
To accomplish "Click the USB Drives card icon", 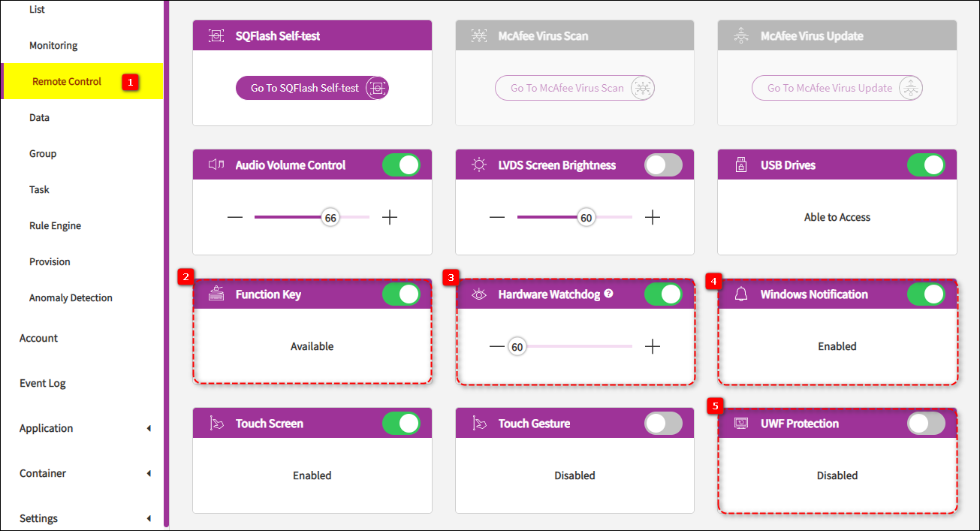I will click(741, 165).
